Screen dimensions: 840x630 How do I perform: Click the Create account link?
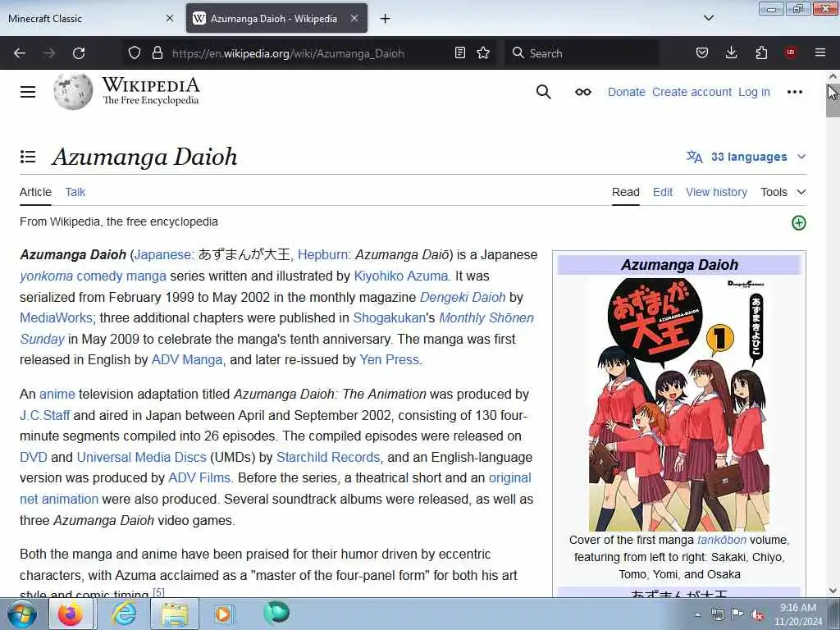[x=692, y=92]
